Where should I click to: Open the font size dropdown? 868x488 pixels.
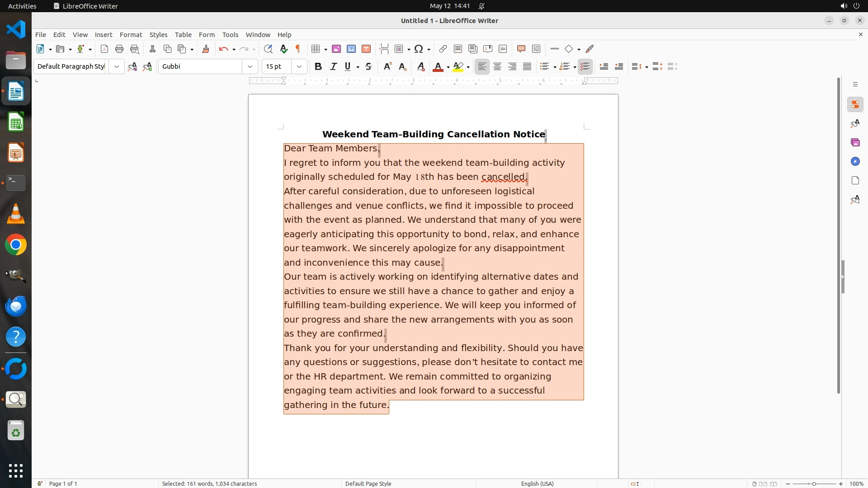pos(299,66)
